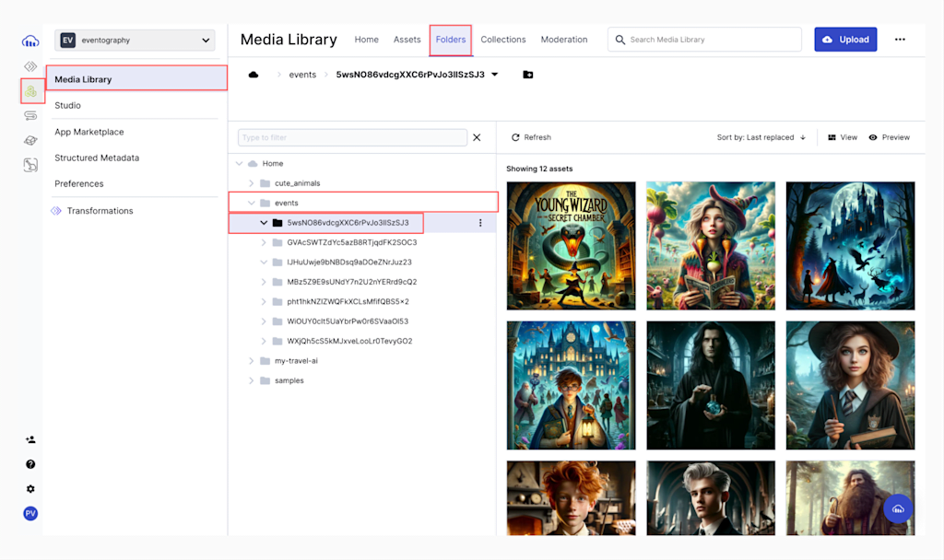Open the three-dot menu for 5wsNO86 folder
Image resolution: width=944 pixels, height=560 pixels.
click(480, 223)
